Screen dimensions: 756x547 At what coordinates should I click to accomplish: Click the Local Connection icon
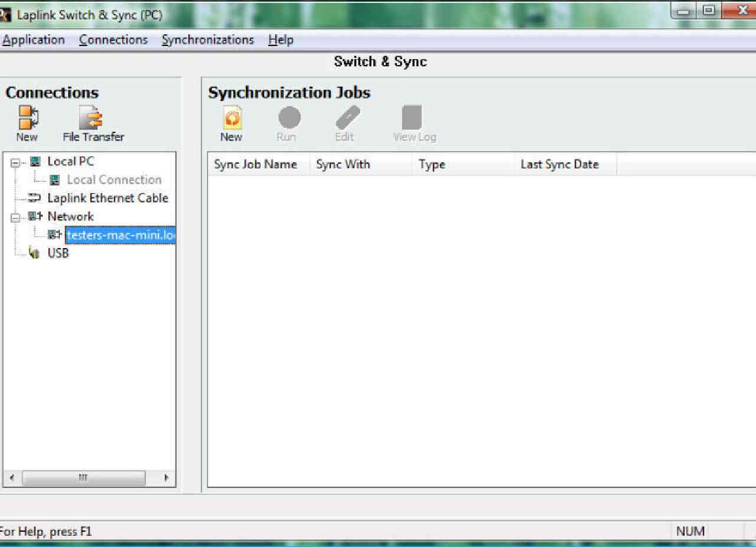pyautogui.click(x=54, y=180)
